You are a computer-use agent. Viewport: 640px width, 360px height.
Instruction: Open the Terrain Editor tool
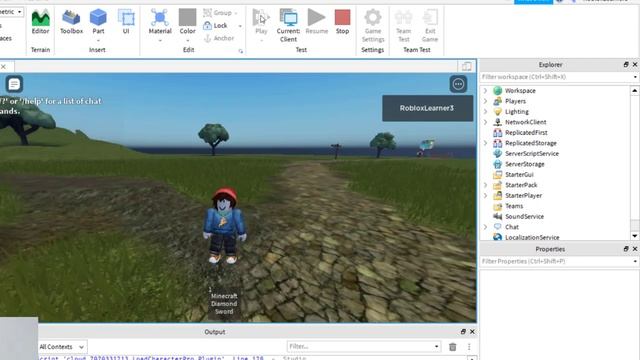click(40, 22)
